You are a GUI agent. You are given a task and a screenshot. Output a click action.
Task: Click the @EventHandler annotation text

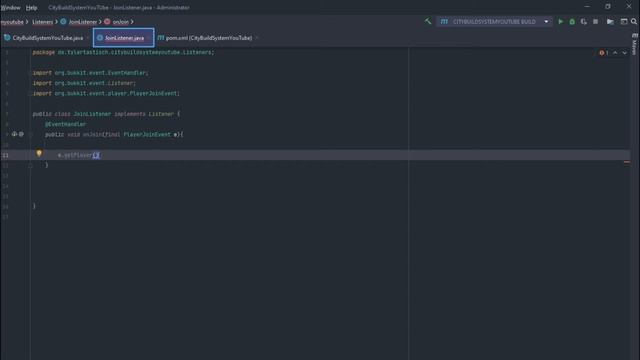tap(66, 124)
